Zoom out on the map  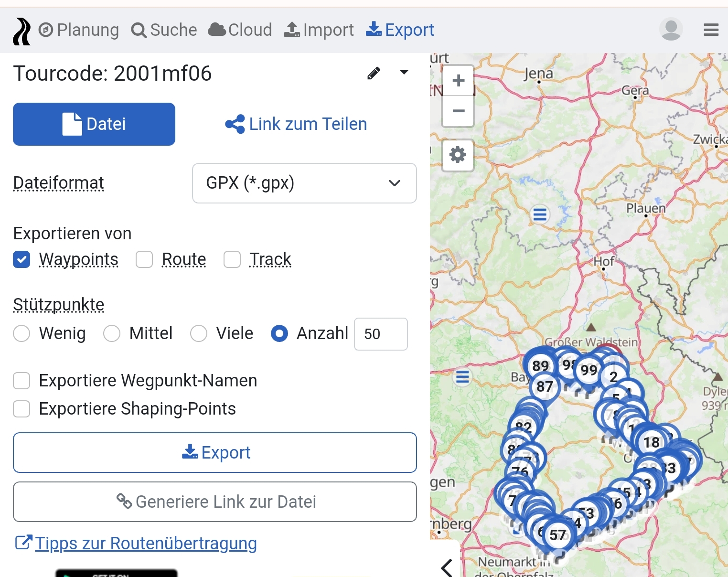(458, 111)
